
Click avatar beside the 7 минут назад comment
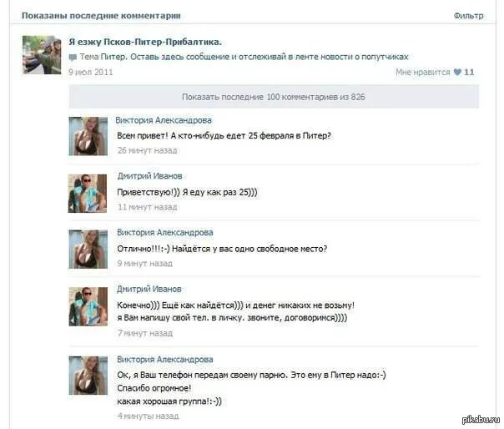pos(88,306)
